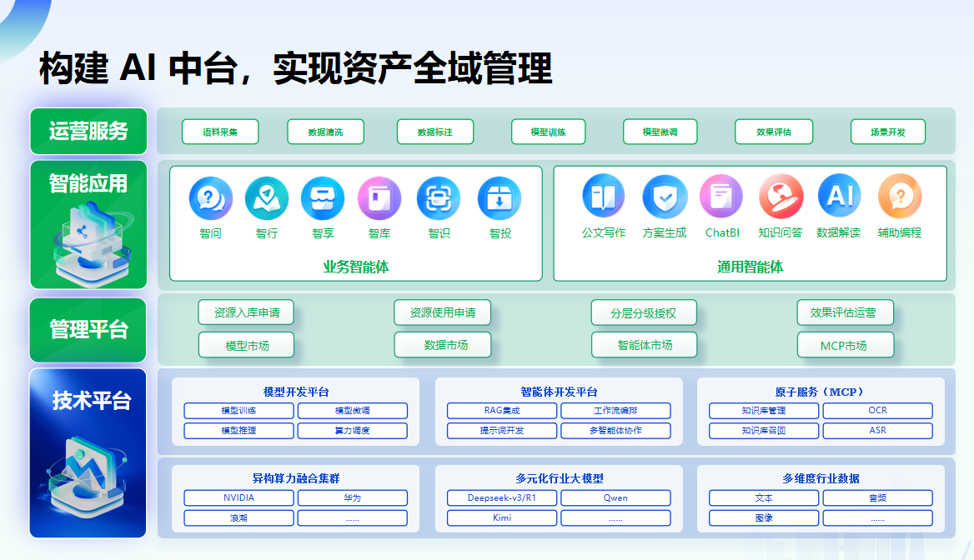The height and width of the screenshot is (560, 974).
Task: Open the 资源入库申请 box
Action: pyautogui.click(x=246, y=312)
